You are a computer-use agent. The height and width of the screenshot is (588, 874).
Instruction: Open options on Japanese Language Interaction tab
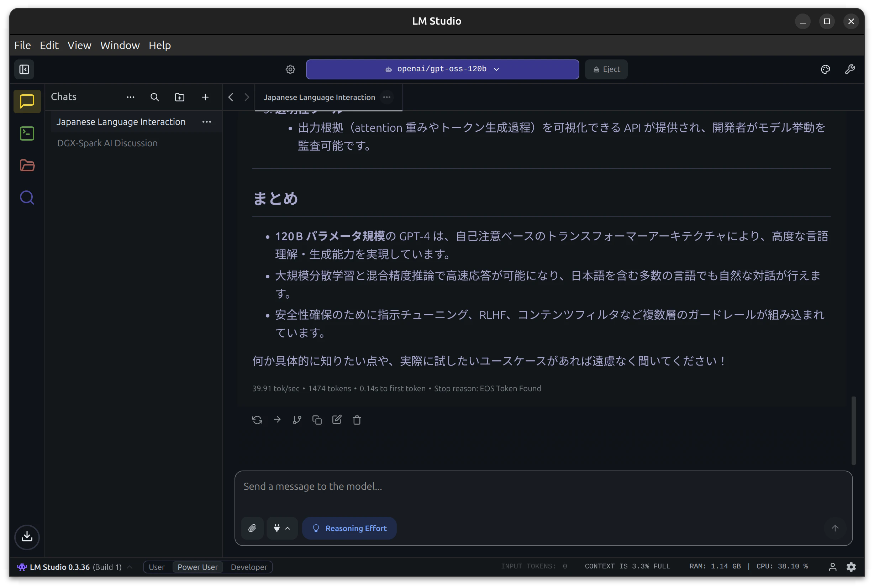point(386,97)
